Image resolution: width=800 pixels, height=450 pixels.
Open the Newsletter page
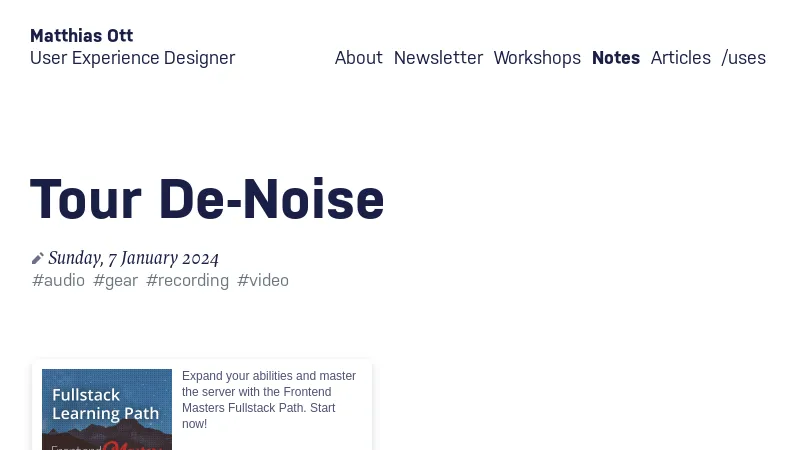tap(438, 58)
